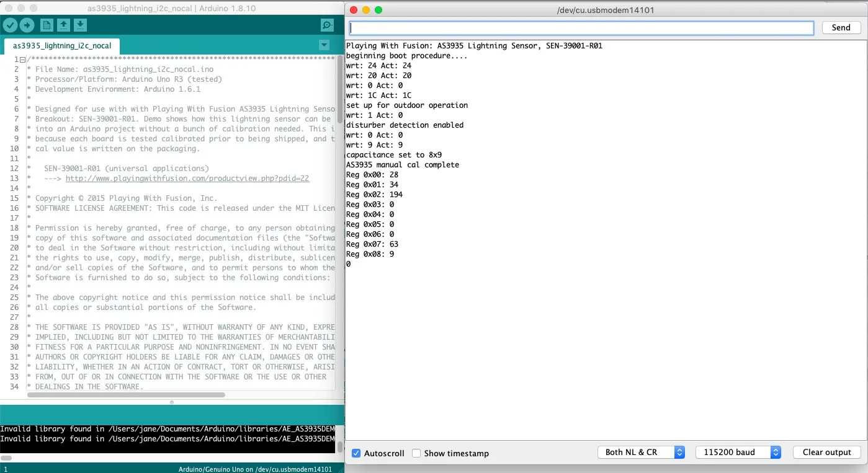Open the Both NL & CR line ending dropdown
The width and height of the screenshot is (868, 473).
641,453
